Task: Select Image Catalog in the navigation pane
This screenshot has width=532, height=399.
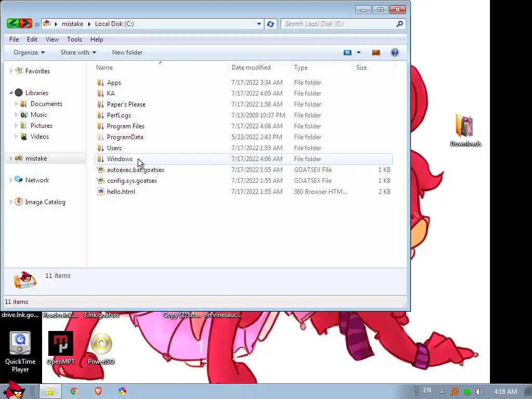Action: tap(45, 202)
